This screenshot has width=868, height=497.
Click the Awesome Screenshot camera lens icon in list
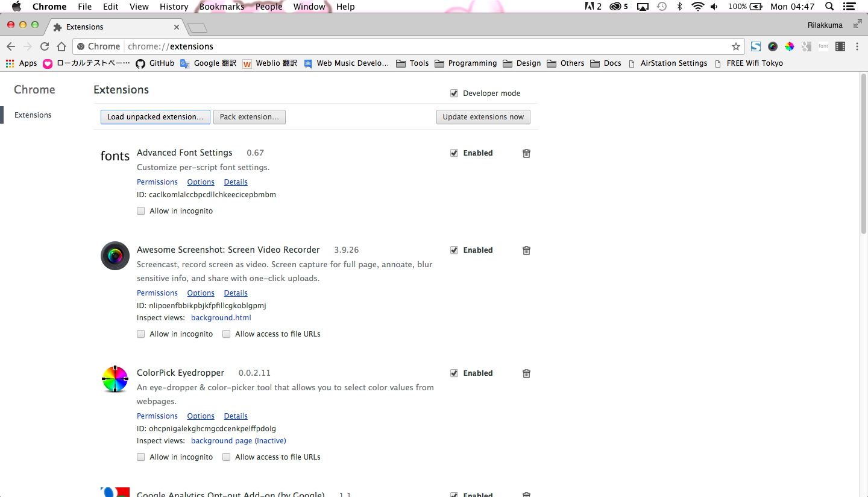pos(115,256)
